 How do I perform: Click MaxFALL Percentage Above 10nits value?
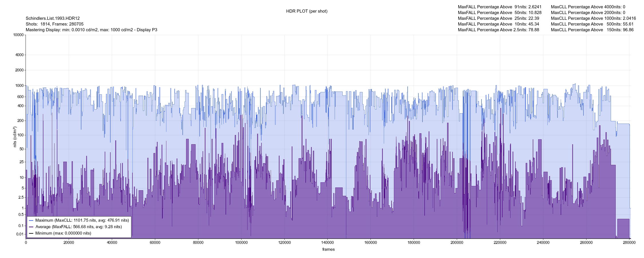[x=534, y=24]
